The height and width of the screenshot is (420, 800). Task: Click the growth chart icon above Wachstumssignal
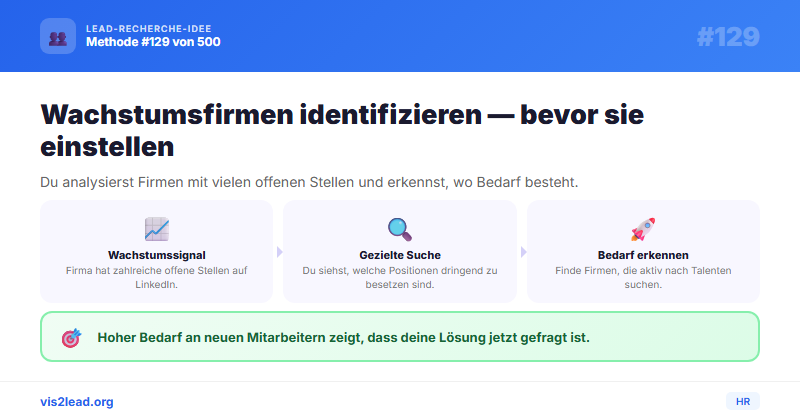click(x=157, y=229)
